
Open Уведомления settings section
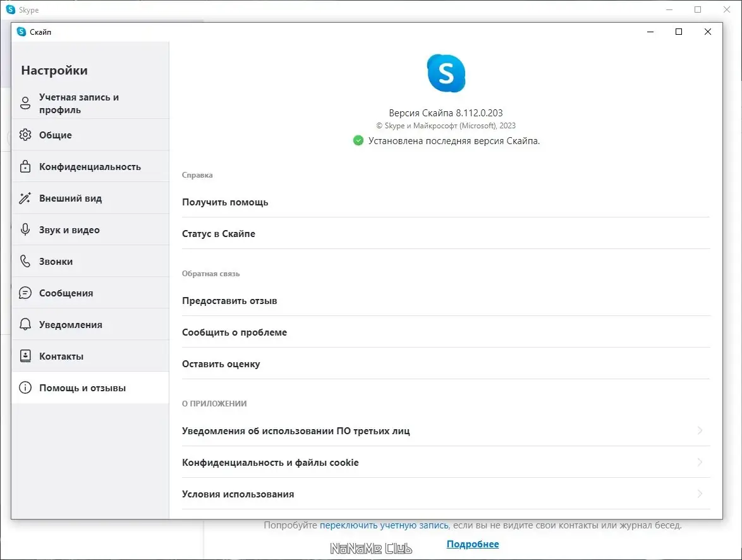(90, 325)
